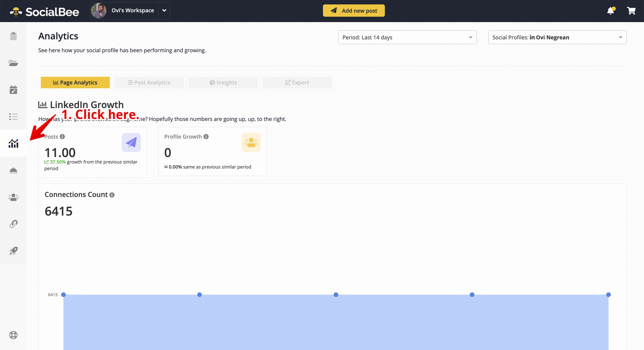Screen dimensions: 644x350
Task: Click the Posts info icon
Action: click(x=62, y=137)
